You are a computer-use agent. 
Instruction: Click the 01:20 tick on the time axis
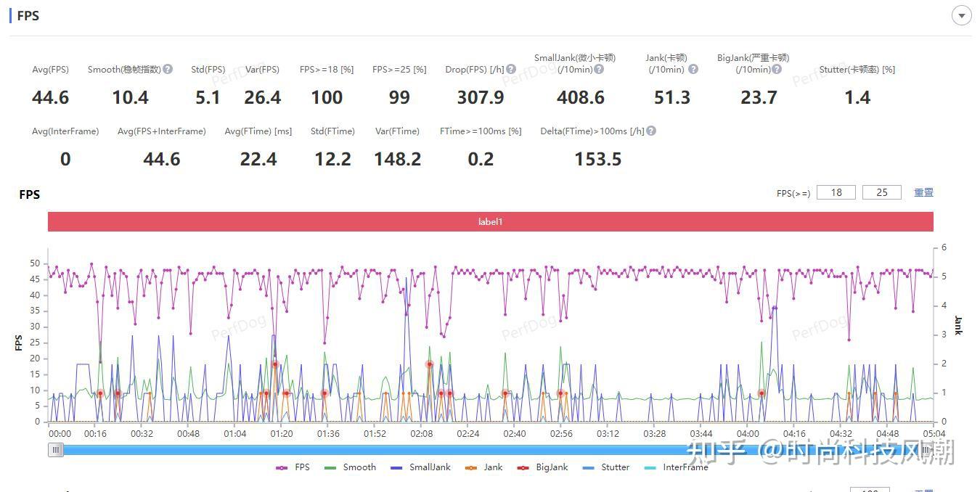[282, 434]
